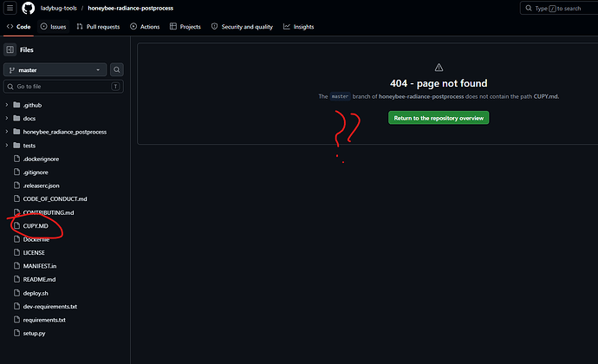This screenshot has height=364, width=598.
Task: Open the setup.py file
Action: click(x=34, y=334)
